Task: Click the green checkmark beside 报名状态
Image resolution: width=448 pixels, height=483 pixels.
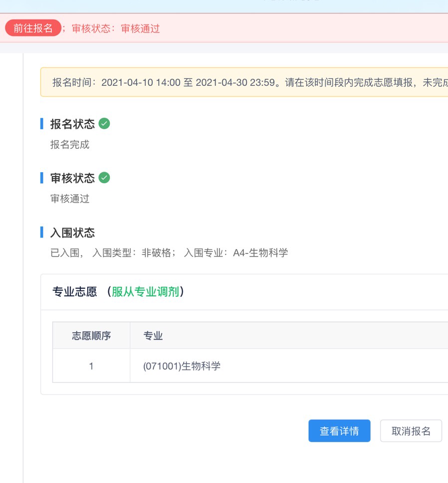Action: 104,124
